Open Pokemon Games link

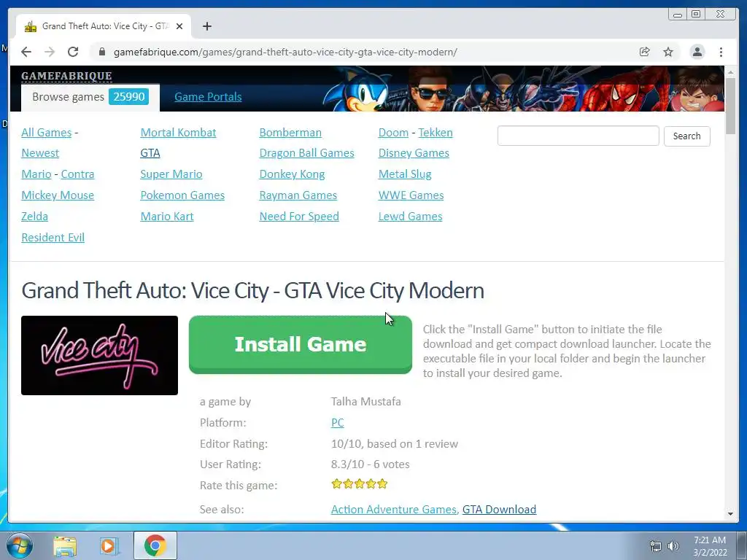click(x=182, y=195)
